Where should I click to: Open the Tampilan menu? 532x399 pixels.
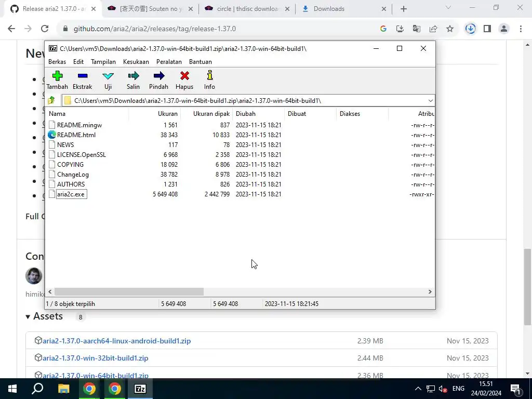[x=103, y=62]
